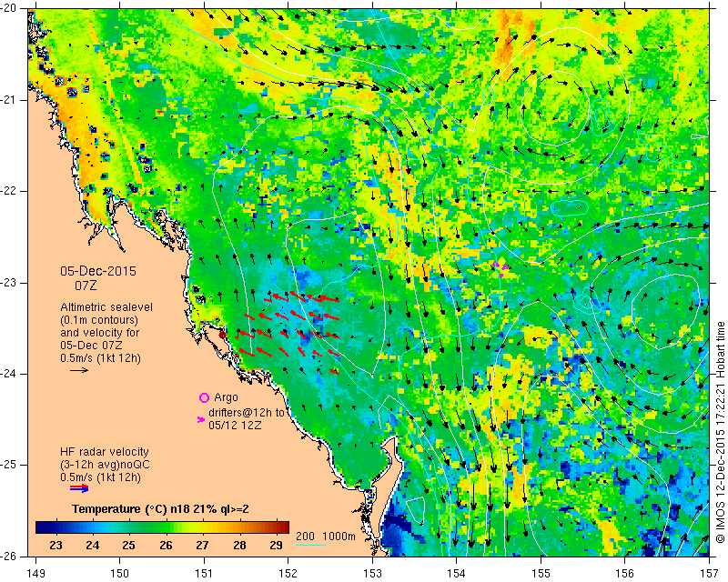Click the 'Altimetric sealevel' legend text
728x582 pixels.
106,307
